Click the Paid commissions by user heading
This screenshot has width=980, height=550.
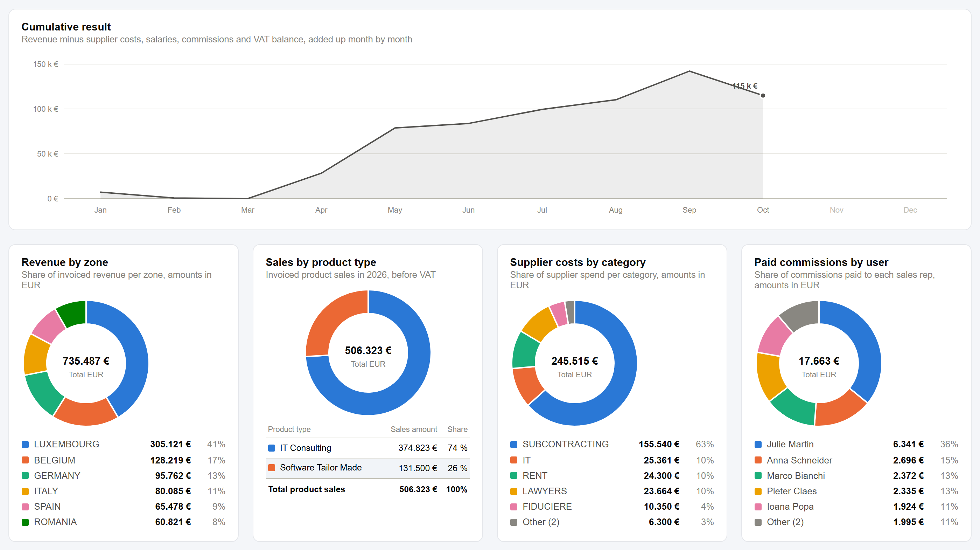[821, 262]
